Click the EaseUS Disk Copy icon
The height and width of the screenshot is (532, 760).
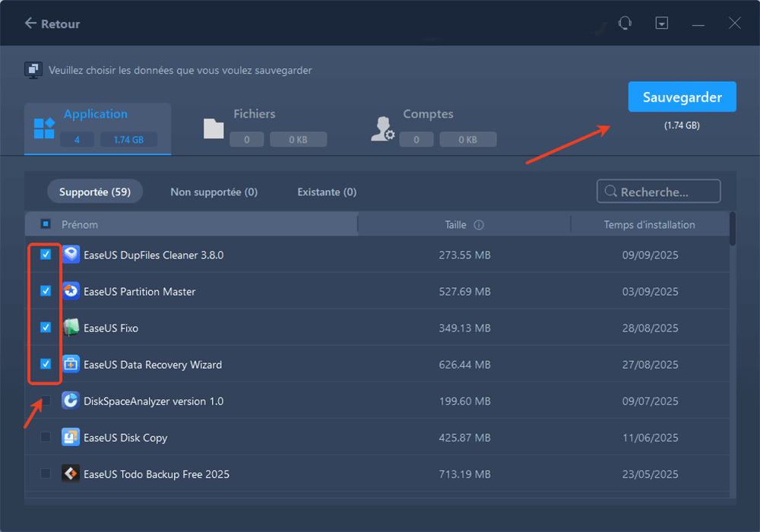[71, 437]
